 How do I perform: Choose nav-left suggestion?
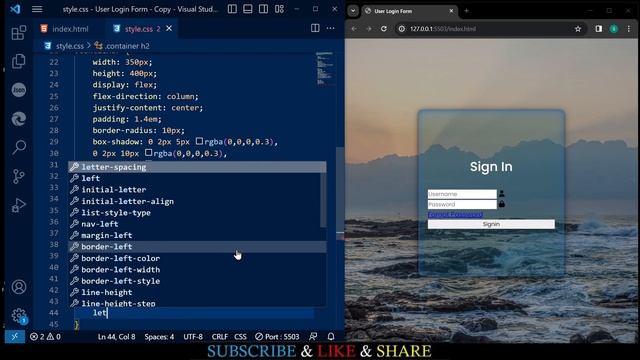pyautogui.click(x=194, y=224)
